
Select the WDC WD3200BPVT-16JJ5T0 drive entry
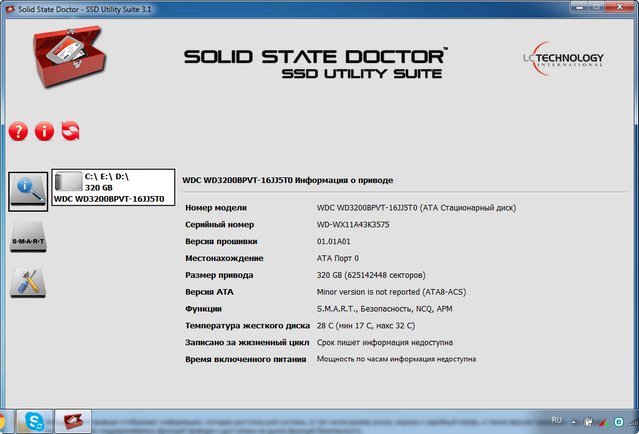point(113,187)
